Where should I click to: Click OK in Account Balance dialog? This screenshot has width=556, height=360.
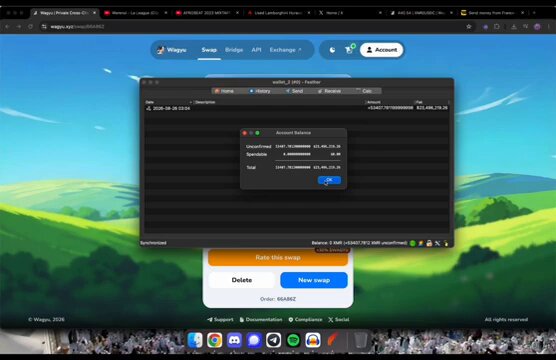[329, 180]
